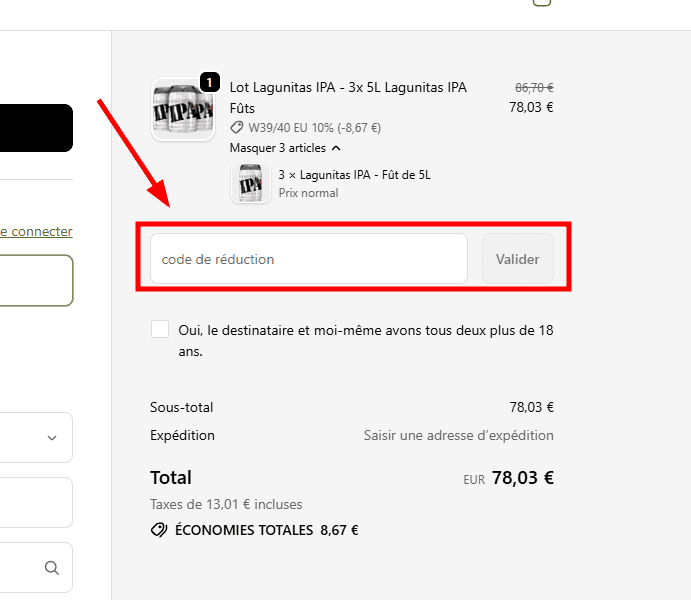Tick the over-18 confirmation checkbox
This screenshot has width=691, height=600.
160,330
